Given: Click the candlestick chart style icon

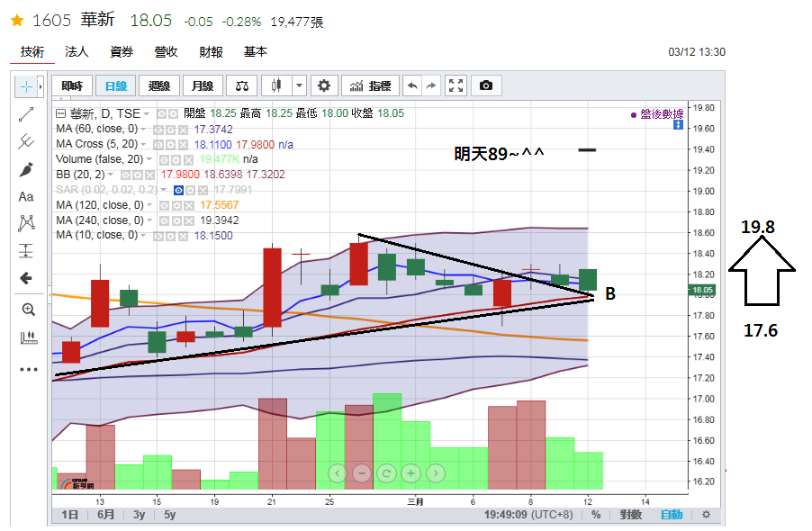Looking at the screenshot, I should click(276, 85).
